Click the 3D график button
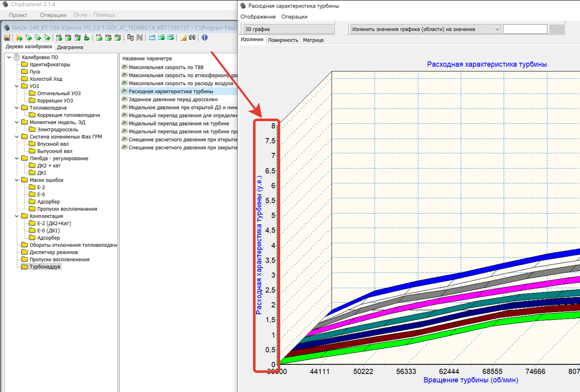The width and height of the screenshot is (580, 392). [x=288, y=29]
